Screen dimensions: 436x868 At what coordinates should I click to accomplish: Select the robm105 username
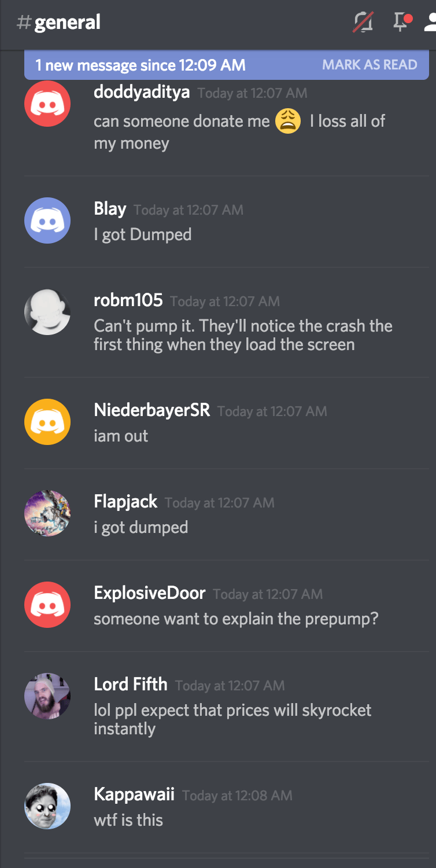point(128,300)
